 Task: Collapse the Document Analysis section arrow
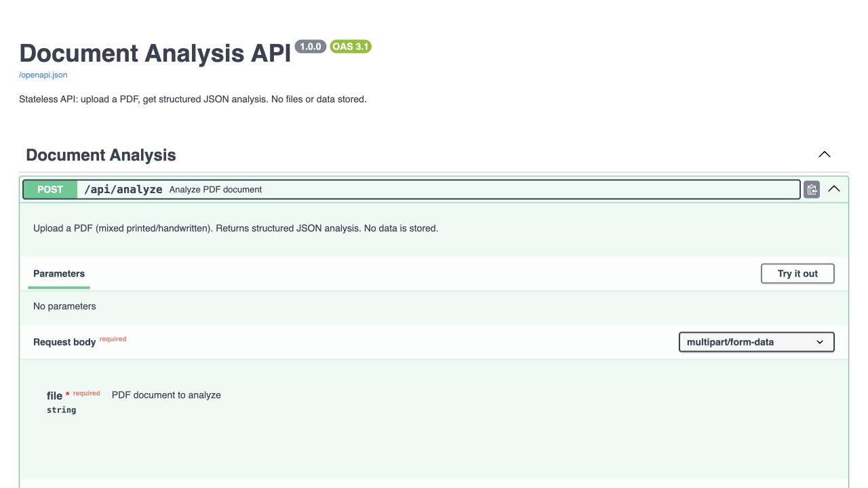[x=825, y=155]
